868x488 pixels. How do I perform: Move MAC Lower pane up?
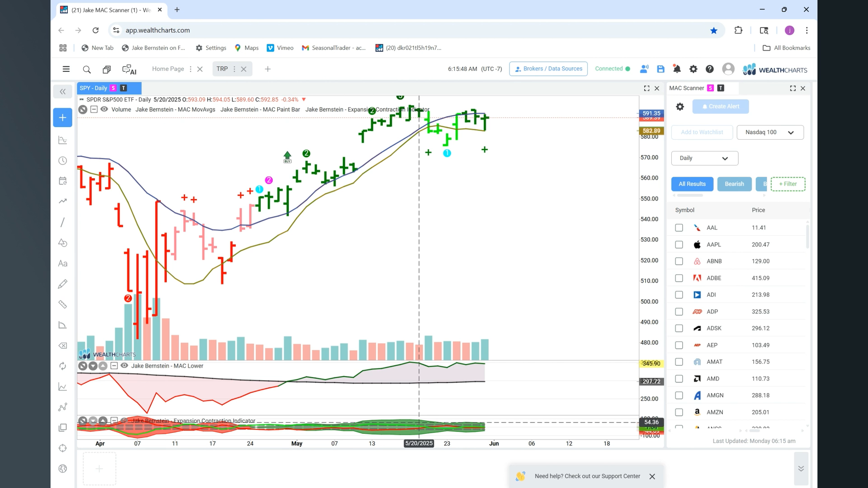point(103,366)
